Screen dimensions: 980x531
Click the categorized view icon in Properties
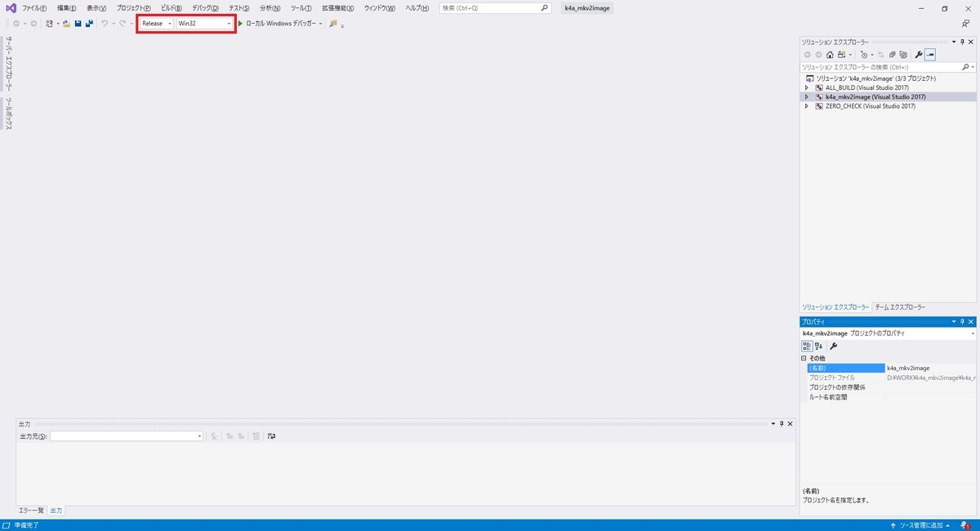pyautogui.click(x=806, y=346)
